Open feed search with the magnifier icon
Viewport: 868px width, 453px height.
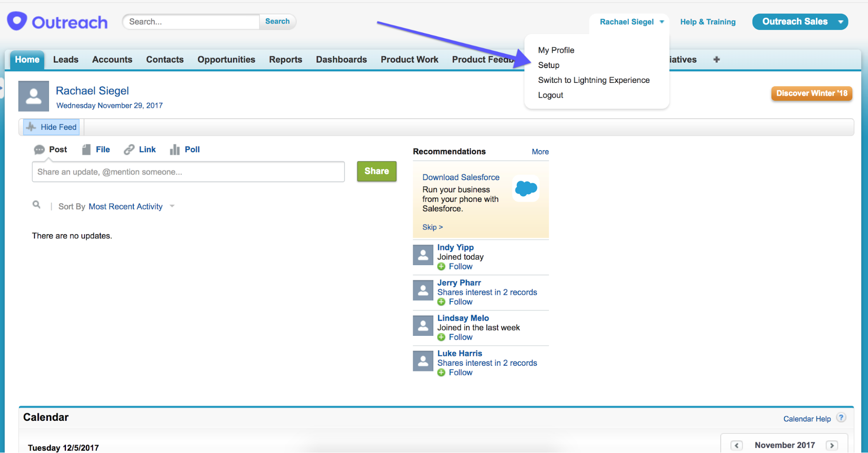point(36,204)
